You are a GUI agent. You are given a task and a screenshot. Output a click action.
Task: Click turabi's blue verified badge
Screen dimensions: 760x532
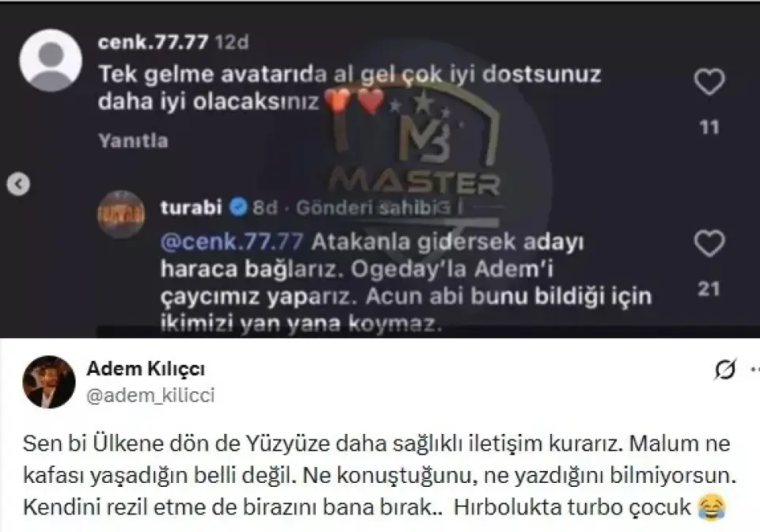pyautogui.click(x=238, y=207)
